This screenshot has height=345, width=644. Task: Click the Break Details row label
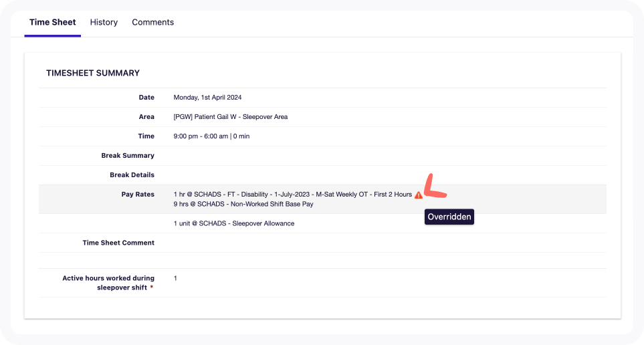pyautogui.click(x=132, y=175)
